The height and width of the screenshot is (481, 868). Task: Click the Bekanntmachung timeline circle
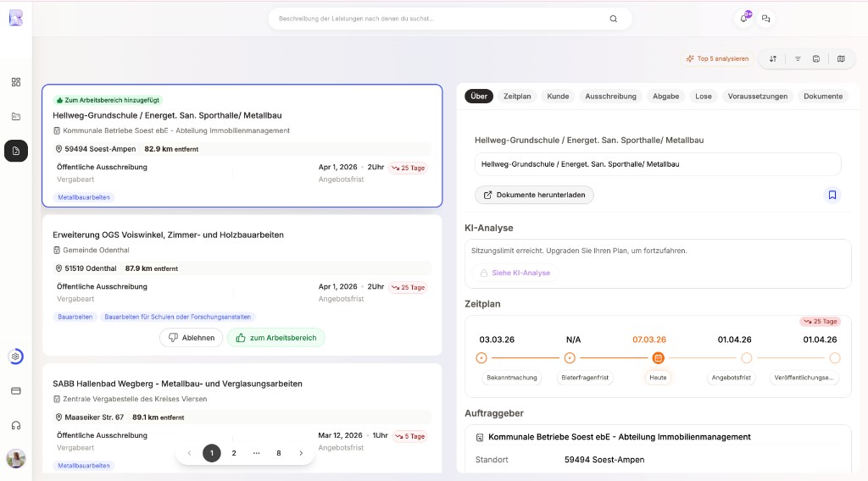tap(481, 358)
